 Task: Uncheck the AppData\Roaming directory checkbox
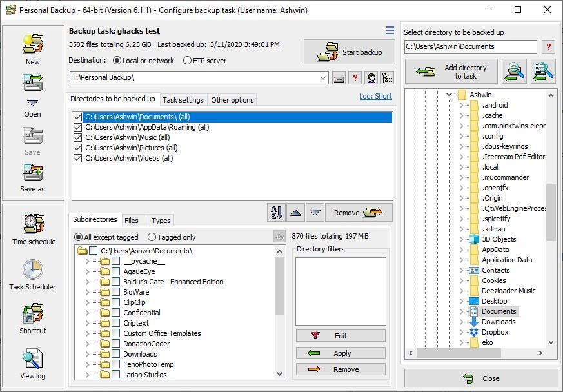pos(77,128)
